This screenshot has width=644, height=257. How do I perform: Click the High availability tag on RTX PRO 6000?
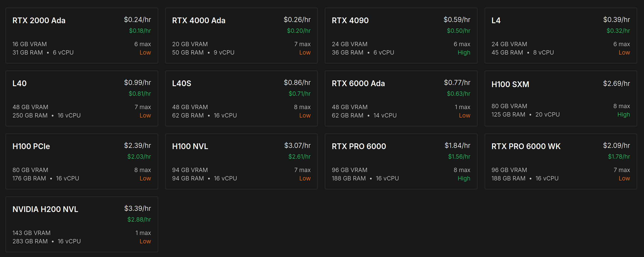click(464, 178)
